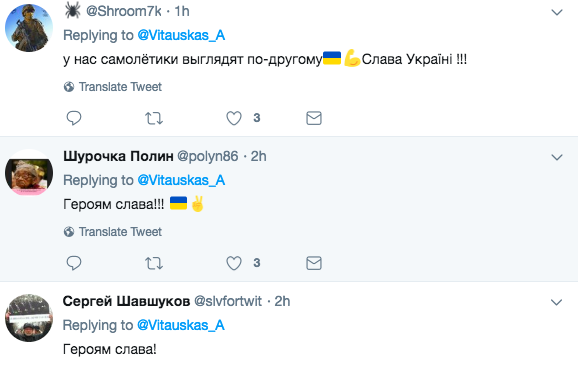Open Сергей Шавшуков's profile avatar
The height and width of the screenshot is (369, 578).
coord(29,318)
